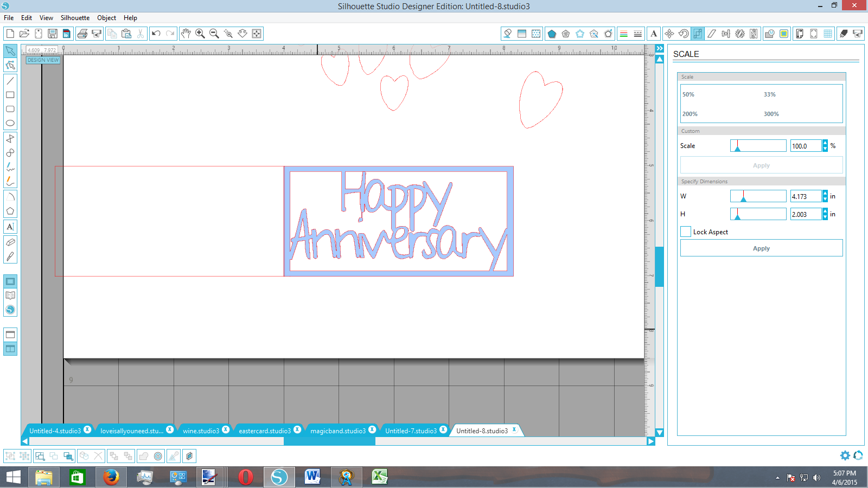Viewport: 868px width, 488px height.
Task: Save the file with the floppy disk icon
Action: (52, 34)
